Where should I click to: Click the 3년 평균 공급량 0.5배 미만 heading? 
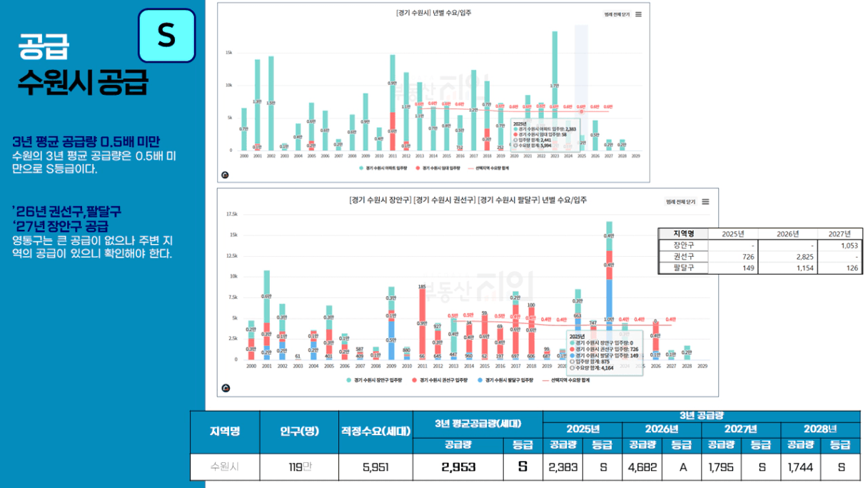coord(86,141)
